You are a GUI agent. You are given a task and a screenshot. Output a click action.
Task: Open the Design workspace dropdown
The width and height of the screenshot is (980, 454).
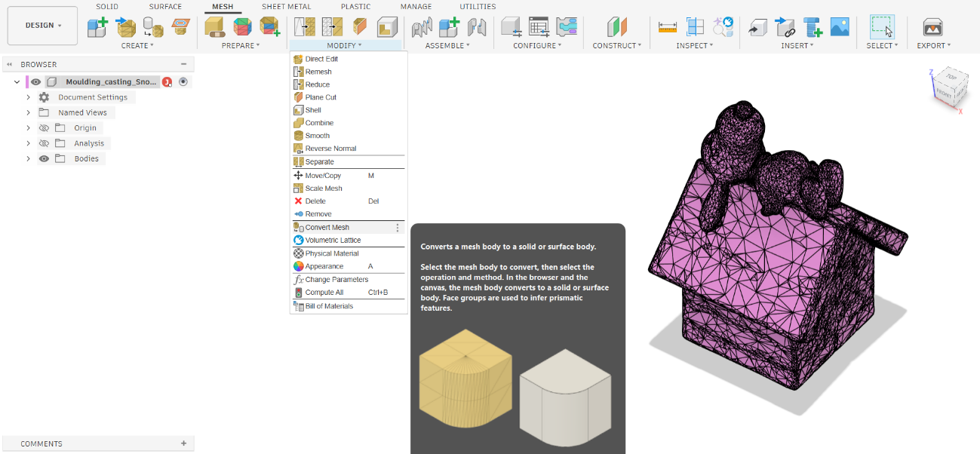[x=42, y=26]
